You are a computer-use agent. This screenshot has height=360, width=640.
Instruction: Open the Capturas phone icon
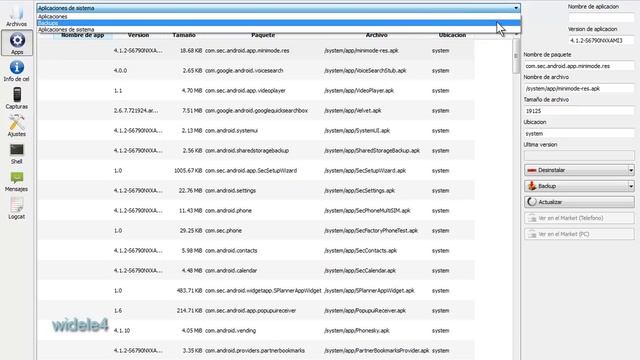coord(17,95)
